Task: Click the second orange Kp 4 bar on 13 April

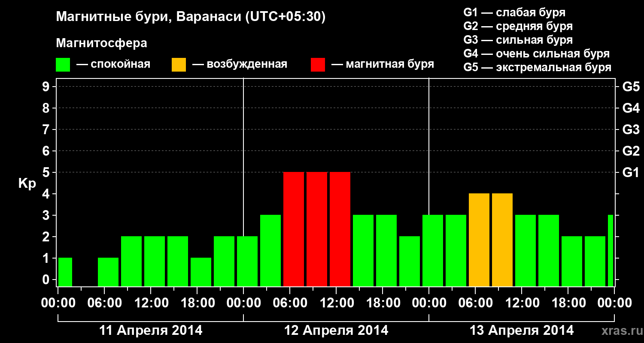Action: 502,240
